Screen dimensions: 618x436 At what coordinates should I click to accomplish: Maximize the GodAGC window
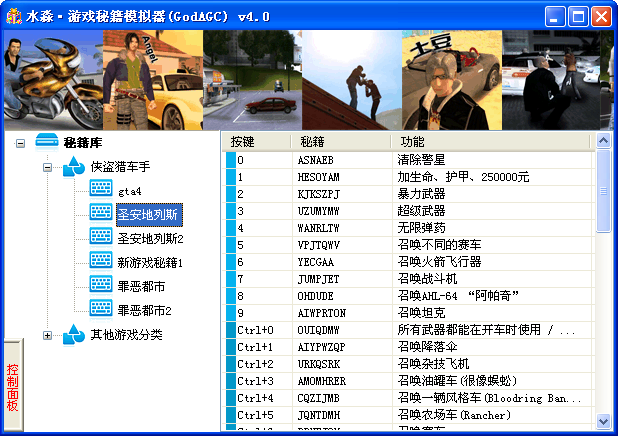(x=578, y=17)
